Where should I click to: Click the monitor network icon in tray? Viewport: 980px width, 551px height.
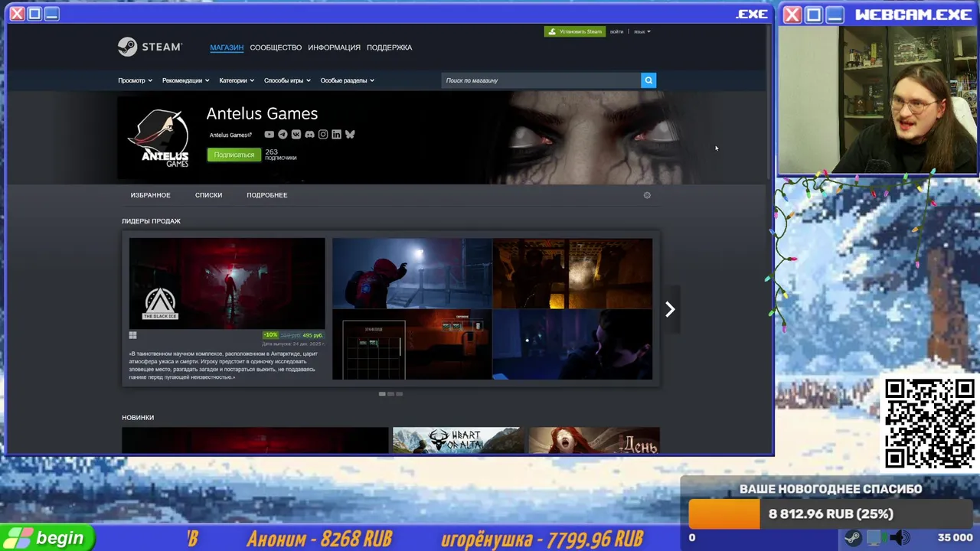coord(875,537)
